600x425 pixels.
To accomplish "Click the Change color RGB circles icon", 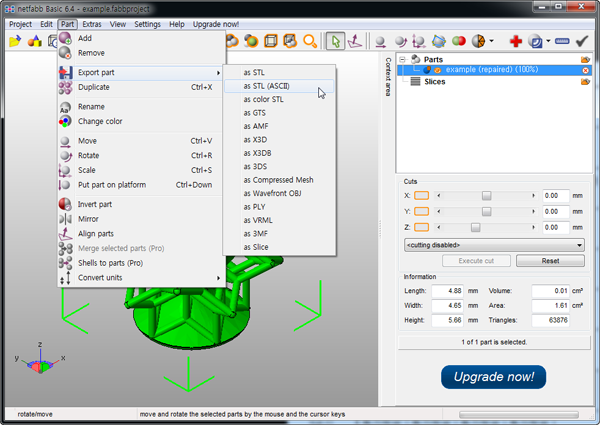I will point(65,121).
